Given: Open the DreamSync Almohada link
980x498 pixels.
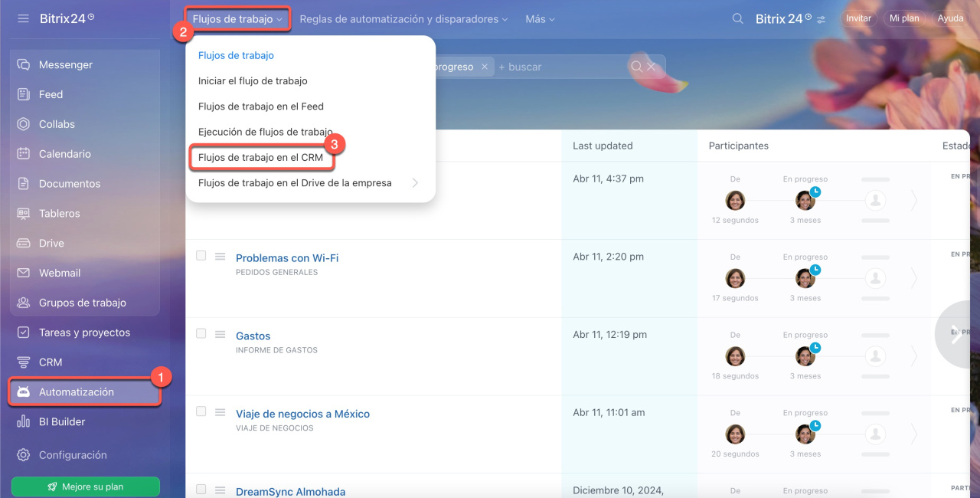Looking at the screenshot, I should (290, 492).
